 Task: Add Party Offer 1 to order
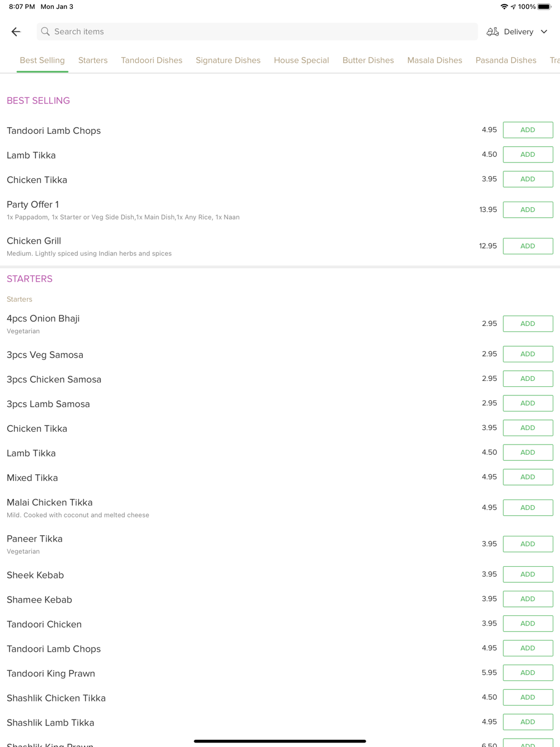coord(528,209)
